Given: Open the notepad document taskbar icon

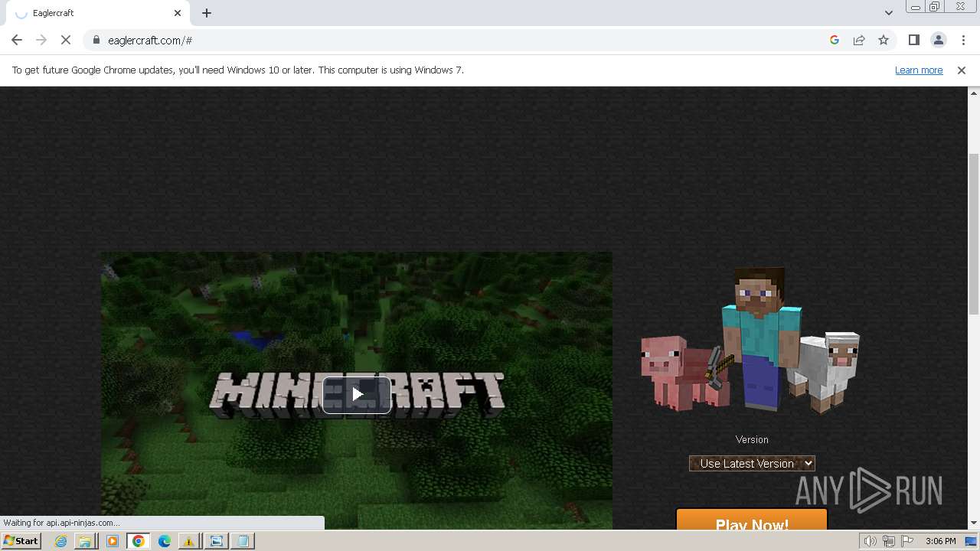Looking at the screenshot, I should [243, 541].
